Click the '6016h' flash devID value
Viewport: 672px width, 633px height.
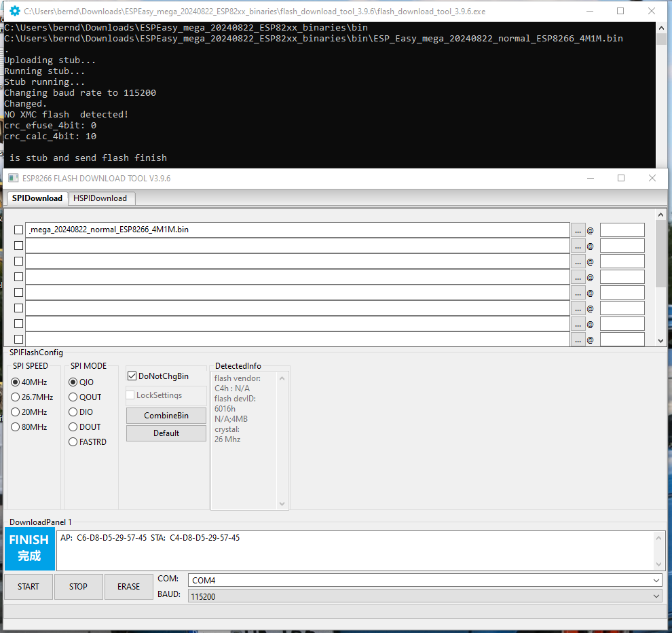tap(225, 409)
